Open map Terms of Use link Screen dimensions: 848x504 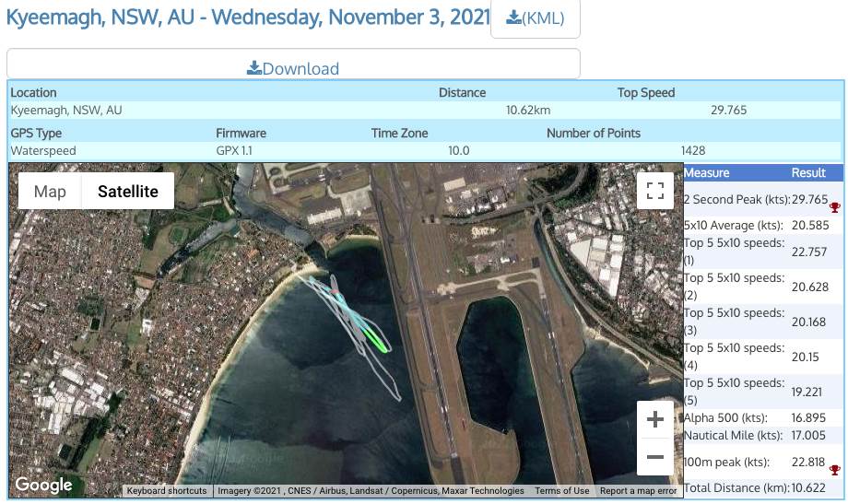tap(561, 491)
